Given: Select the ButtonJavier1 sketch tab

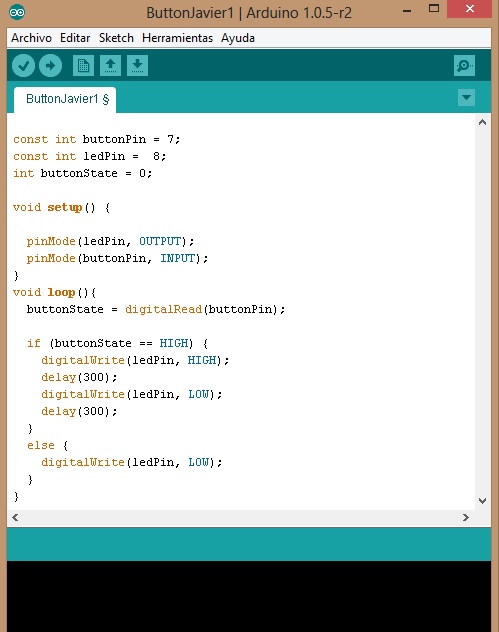Looking at the screenshot, I should point(65,99).
